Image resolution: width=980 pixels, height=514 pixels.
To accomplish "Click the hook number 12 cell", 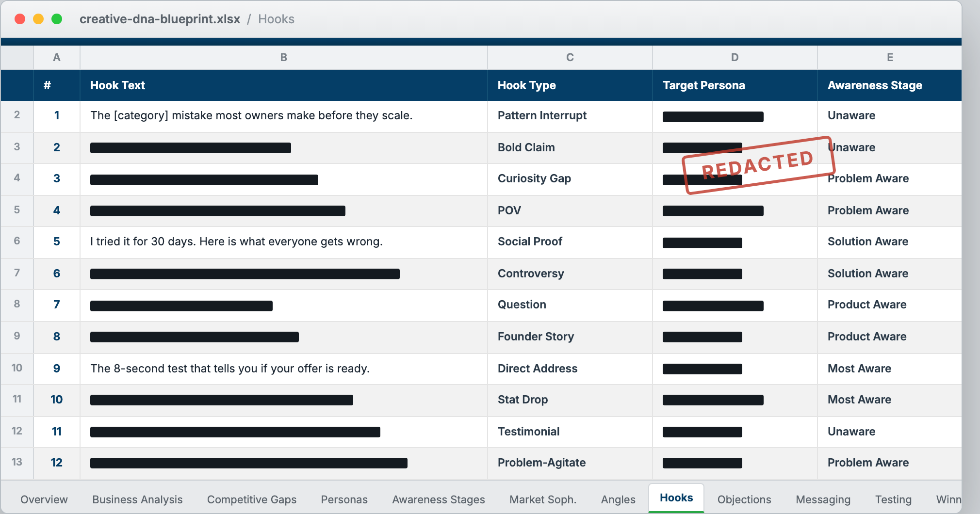I will tap(57, 463).
